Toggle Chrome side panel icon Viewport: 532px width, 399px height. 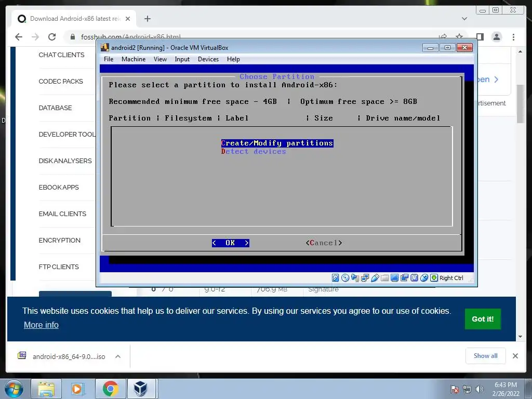pyautogui.click(x=480, y=37)
